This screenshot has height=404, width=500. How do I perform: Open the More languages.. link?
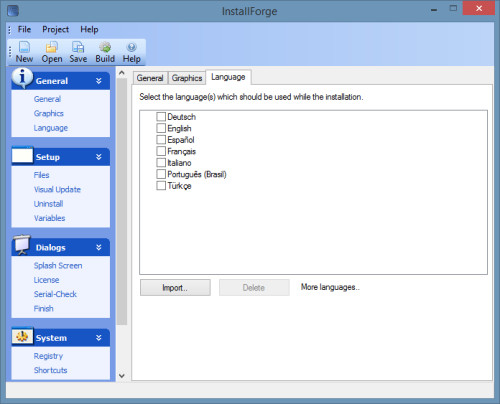click(330, 287)
